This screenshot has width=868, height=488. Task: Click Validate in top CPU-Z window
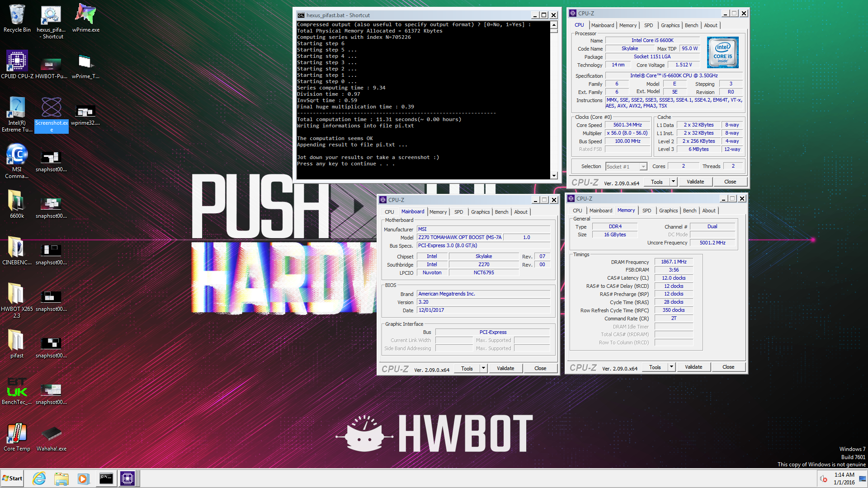pos(695,182)
